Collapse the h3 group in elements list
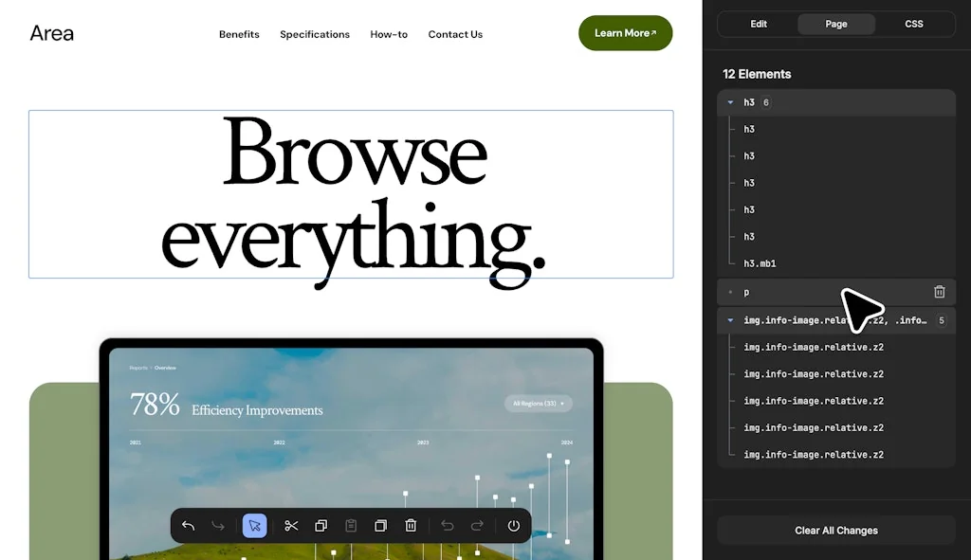971x560 pixels. 730,102
